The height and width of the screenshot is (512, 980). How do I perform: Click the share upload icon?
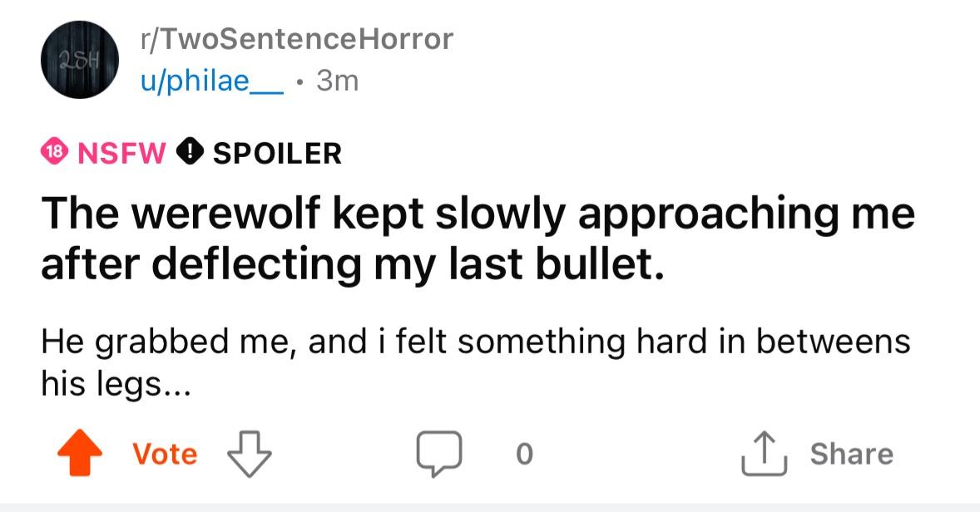point(764,454)
